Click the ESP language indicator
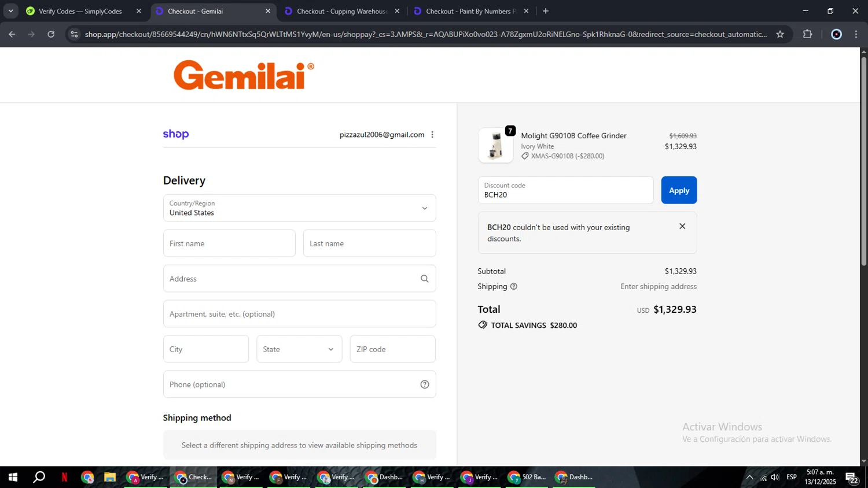This screenshot has height=488, width=868. [x=792, y=477]
